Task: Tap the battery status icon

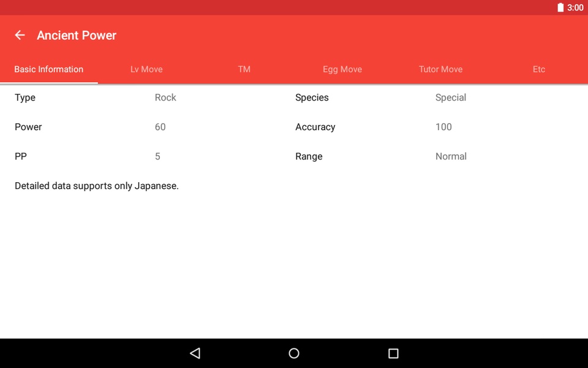Action: [x=560, y=7]
